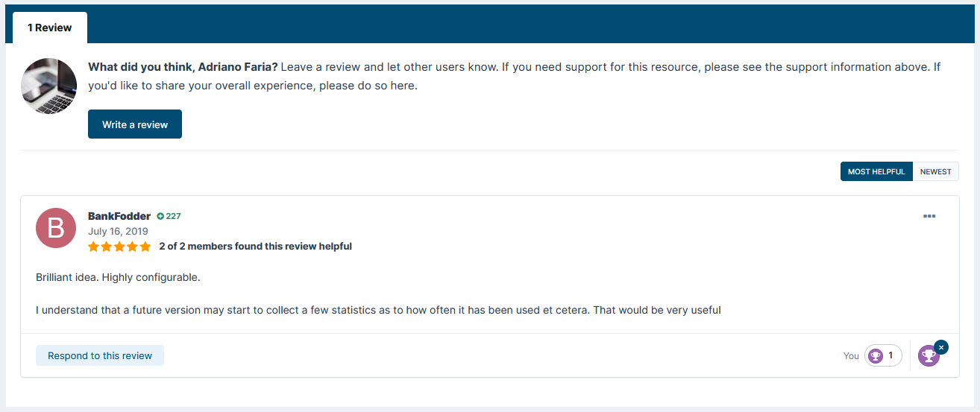Show who reacted with the trophy count

[883, 355]
